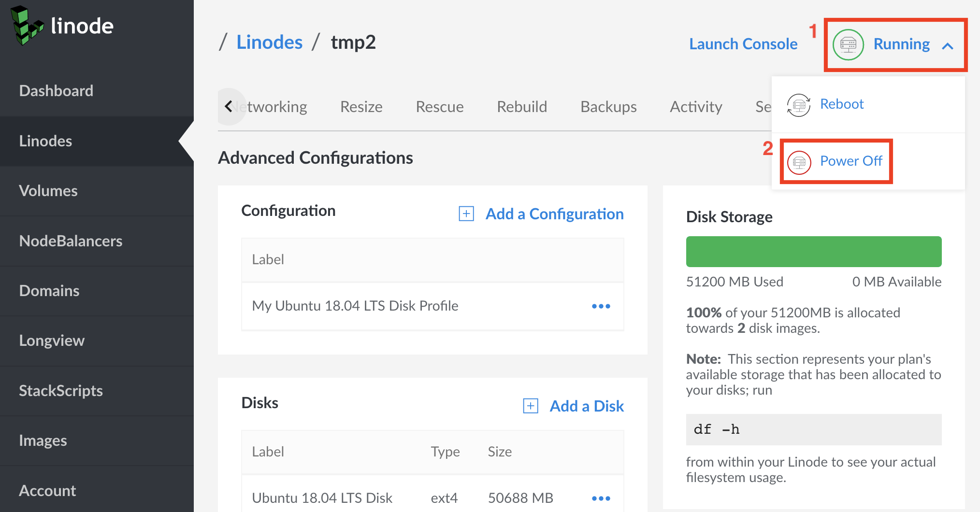Open actions menu for Ubuntu 18.04 LTS Disk
The image size is (980, 512).
click(601, 498)
